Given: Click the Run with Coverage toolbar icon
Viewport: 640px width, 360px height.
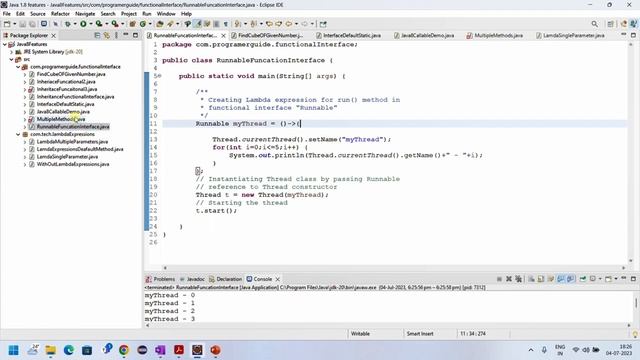Looking at the screenshot, I should (99, 24).
